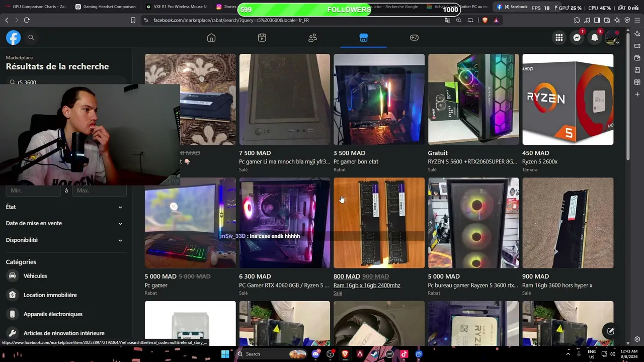644x362 pixels.
Task: Open the Brave playlist music-note icon
Action: 587,20
